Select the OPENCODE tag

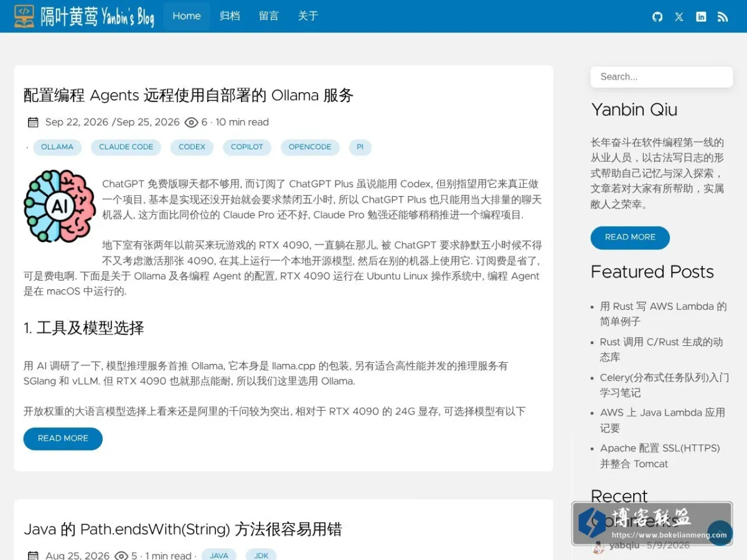(x=310, y=147)
